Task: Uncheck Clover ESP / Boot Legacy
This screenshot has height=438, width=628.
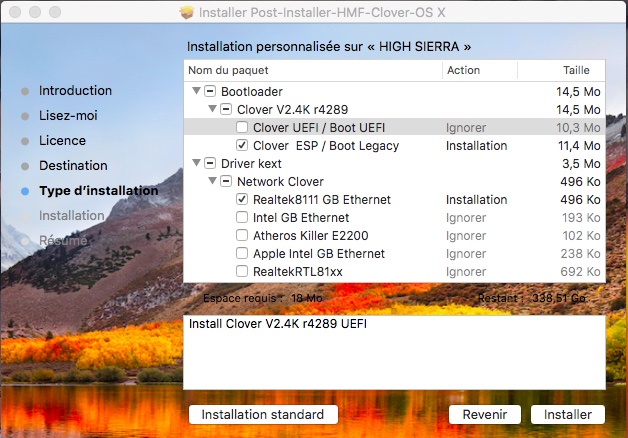Action: click(242, 145)
